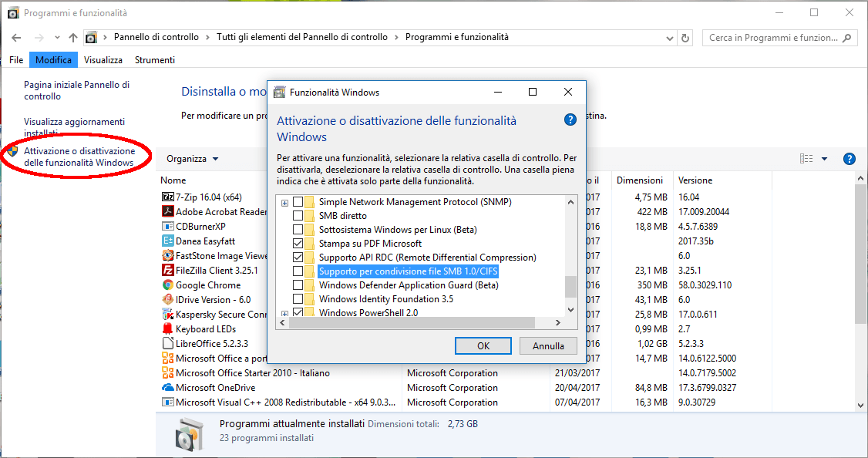Click the folder icon of SMB diretto

pyautogui.click(x=309, y=215)
